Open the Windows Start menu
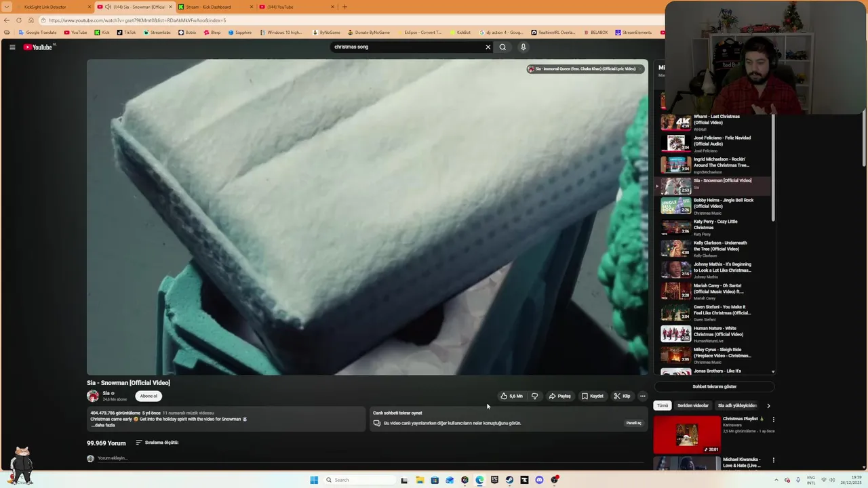Image resolution: width=868 pixels, height=488 pixels. click(x=314, y=480)
